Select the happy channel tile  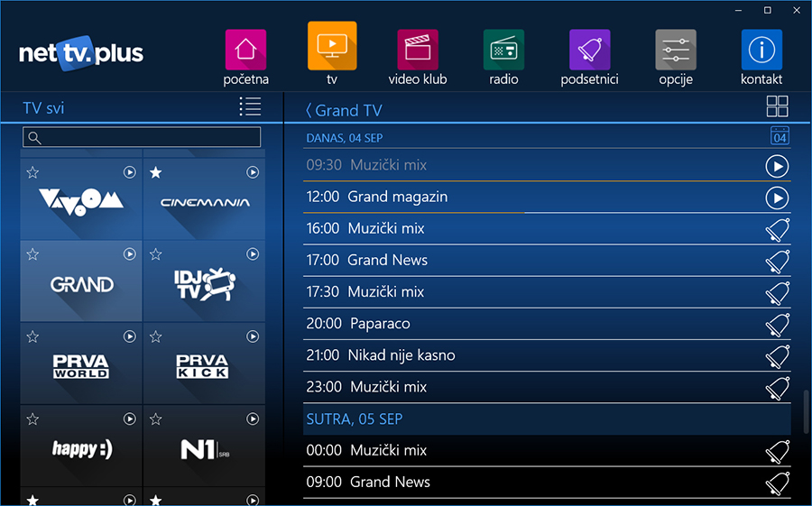pos(81,446)
